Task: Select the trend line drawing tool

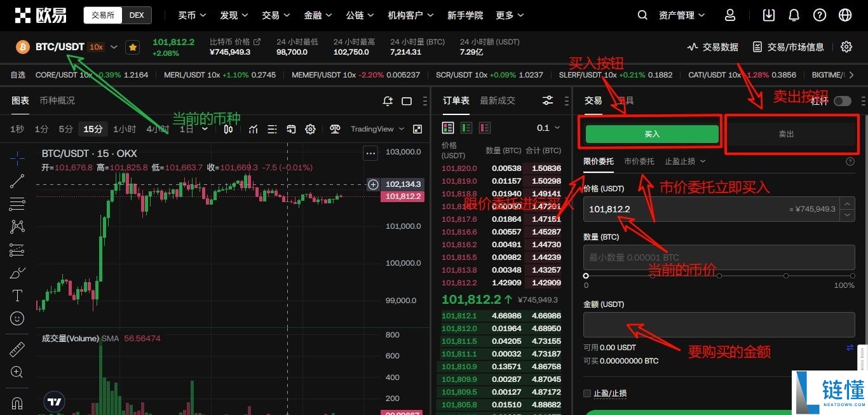Action: [17, 181]
